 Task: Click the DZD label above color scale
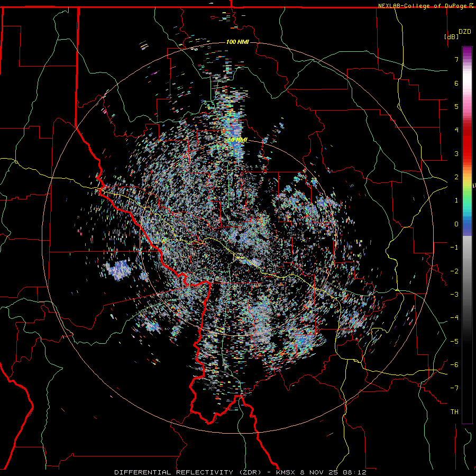[465, 32]
